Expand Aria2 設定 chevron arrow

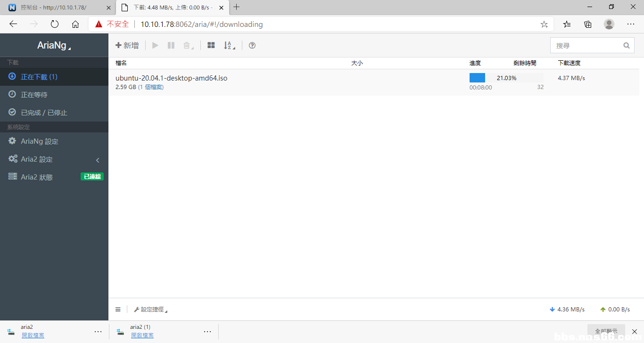pos(98,160)
